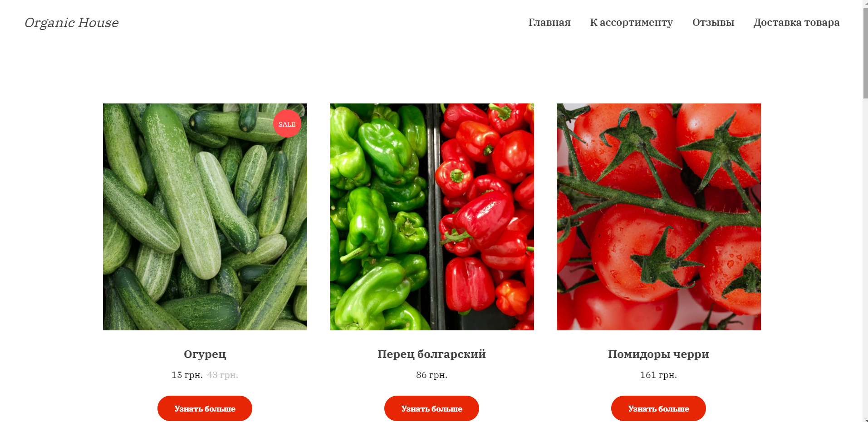Click the Огурец product title
The image size is (868, 422).
[205, 354]
